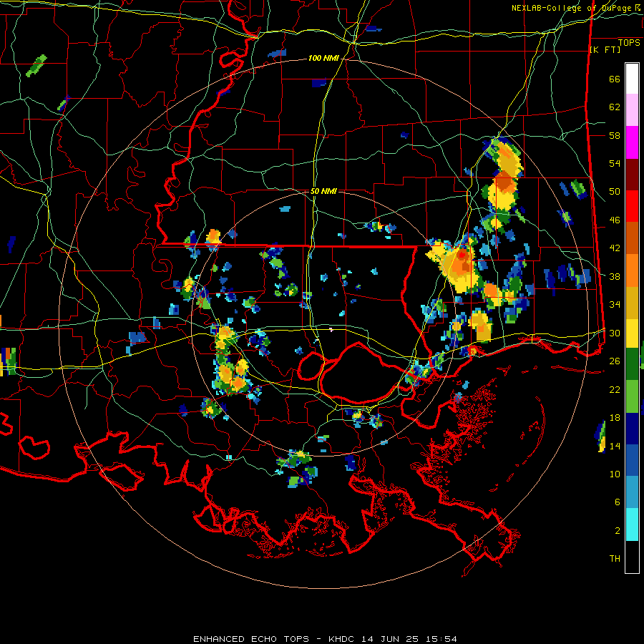Click the red-topped storm core east of the 50 NMI ring
644x644 pixels.
462,255
